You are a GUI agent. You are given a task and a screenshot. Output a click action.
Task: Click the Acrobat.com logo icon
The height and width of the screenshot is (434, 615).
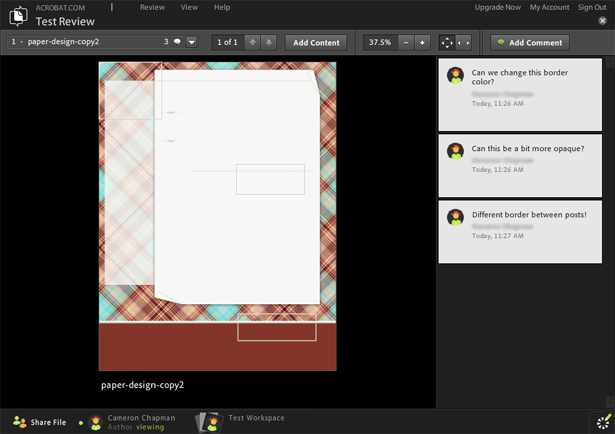[x=18, y=16]
